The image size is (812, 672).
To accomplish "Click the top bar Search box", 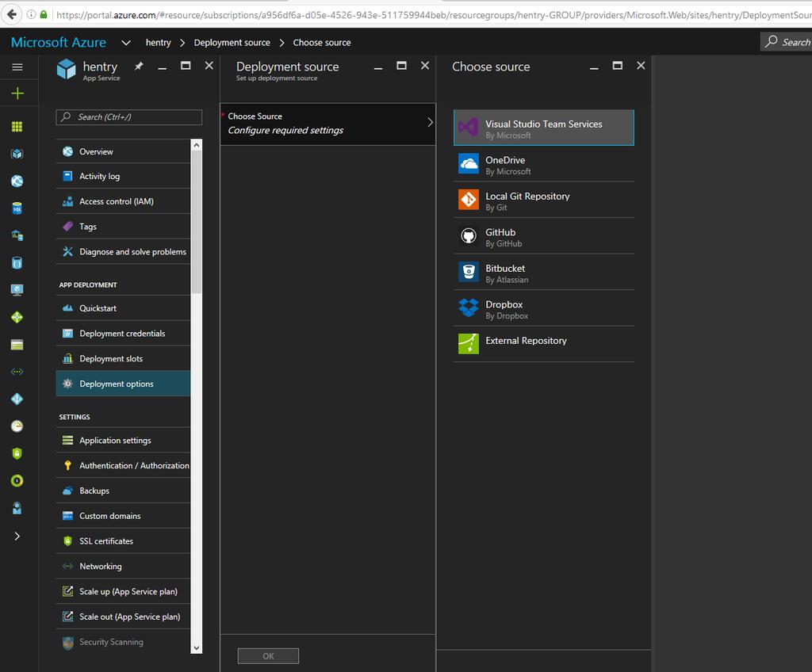I will 786,42.
